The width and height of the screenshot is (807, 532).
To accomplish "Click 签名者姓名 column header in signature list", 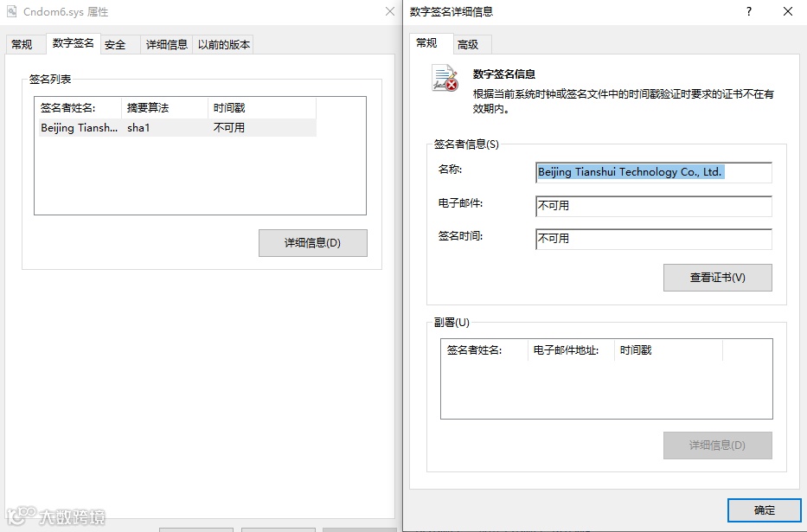I will tap(78, 107).
